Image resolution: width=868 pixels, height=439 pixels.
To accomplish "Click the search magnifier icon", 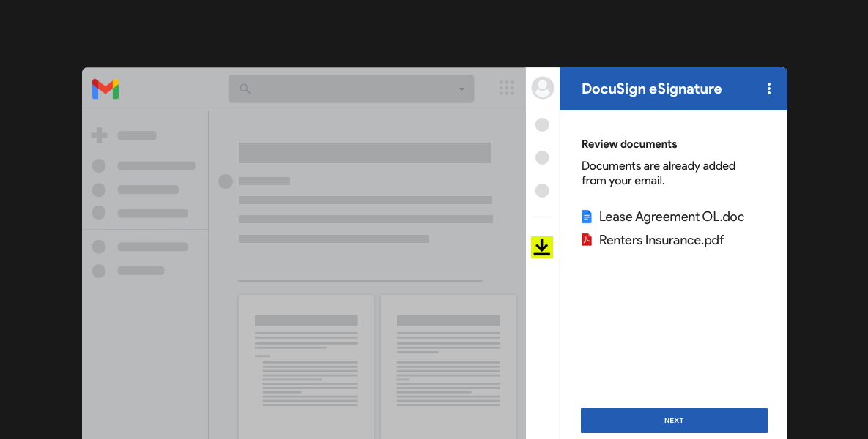I will pyautogui.click(x=245, y=89).
